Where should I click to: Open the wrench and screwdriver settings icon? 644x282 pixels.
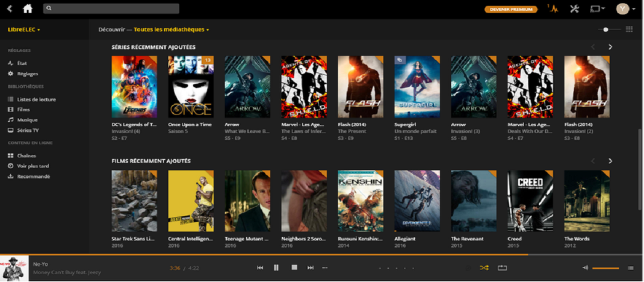(x=574, y=8)
